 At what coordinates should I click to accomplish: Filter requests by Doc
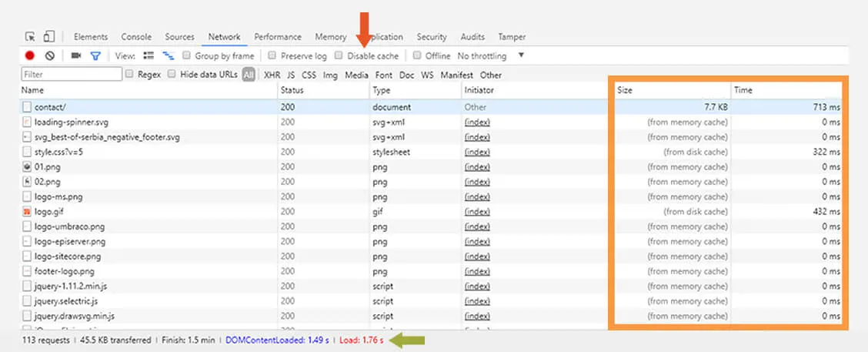[407, 75]
